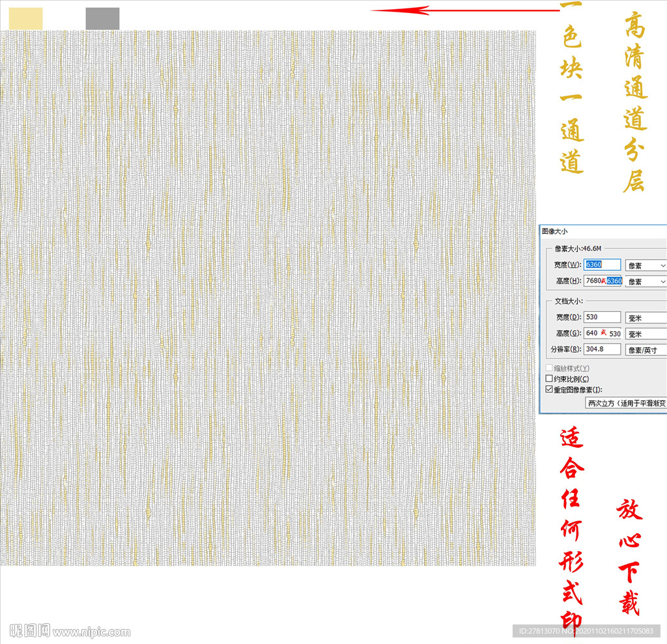The width and height of the screenshot is (667, 644).
Task: Open the 像素/英寸 resolution unit dropdown
Action: (646, 350)
